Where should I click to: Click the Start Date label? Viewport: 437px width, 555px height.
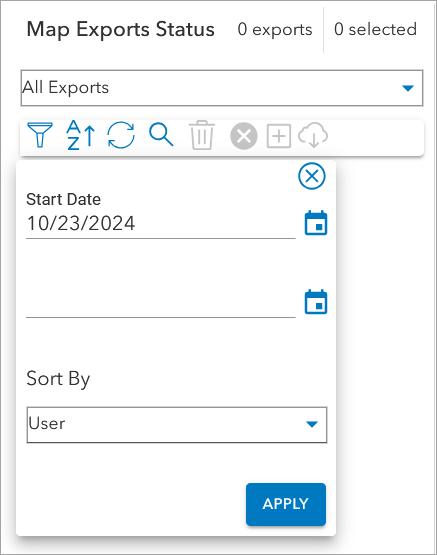point(64,199)
